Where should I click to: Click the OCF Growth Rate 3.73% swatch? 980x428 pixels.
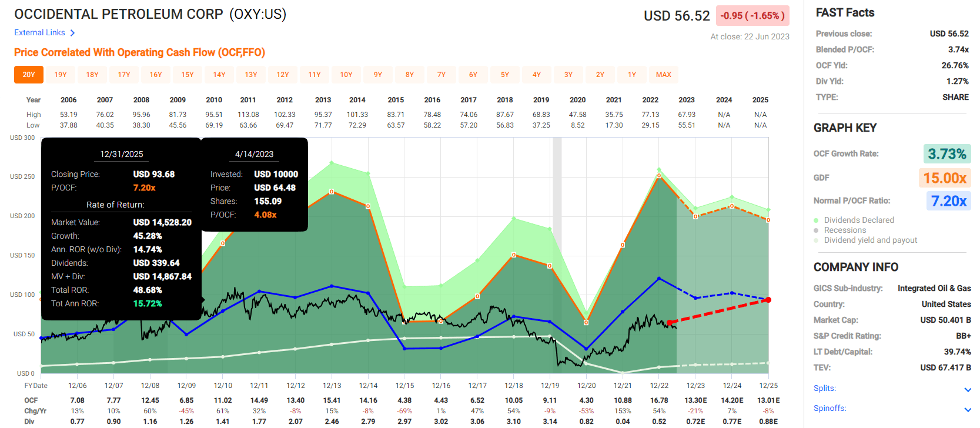947,154
